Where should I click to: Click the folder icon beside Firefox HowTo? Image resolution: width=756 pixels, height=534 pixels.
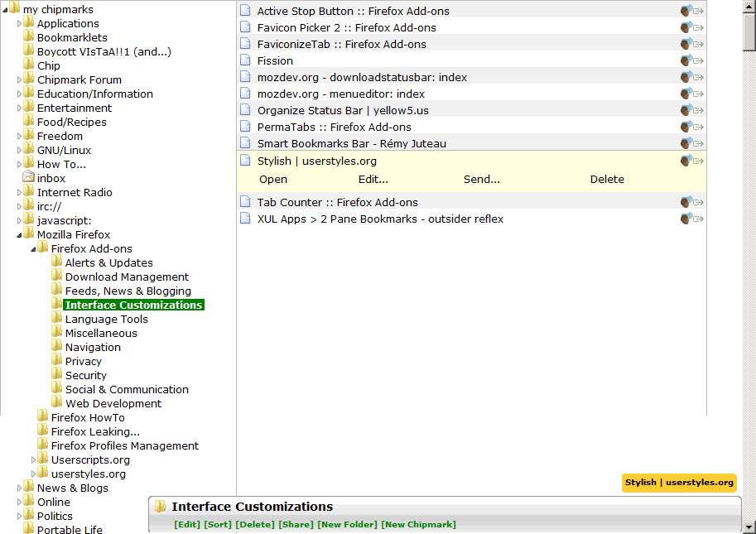pyautogui.click(x=43, y=416)
